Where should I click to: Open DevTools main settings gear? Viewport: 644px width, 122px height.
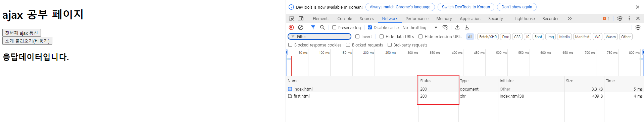point(620,18)
